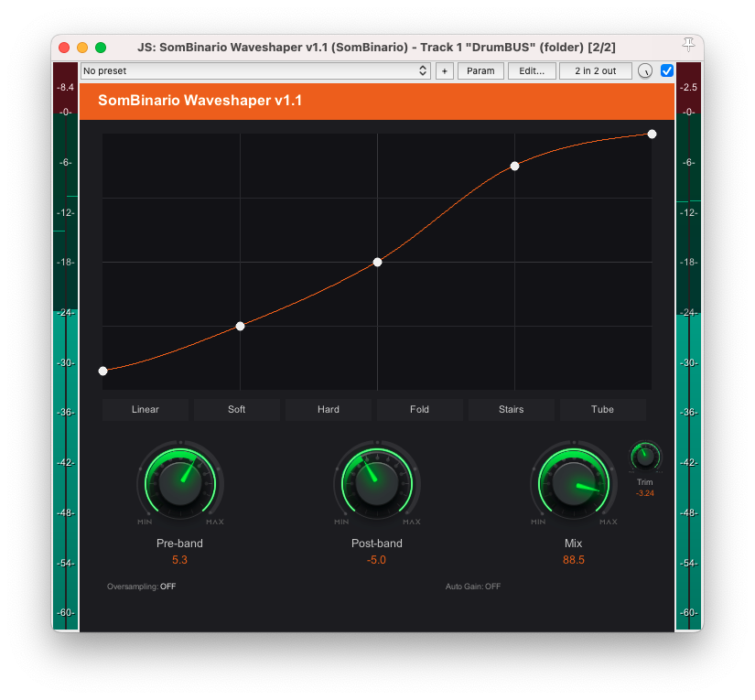Close the plugin window with red button
755x700 pixels.
pos(64,48)
